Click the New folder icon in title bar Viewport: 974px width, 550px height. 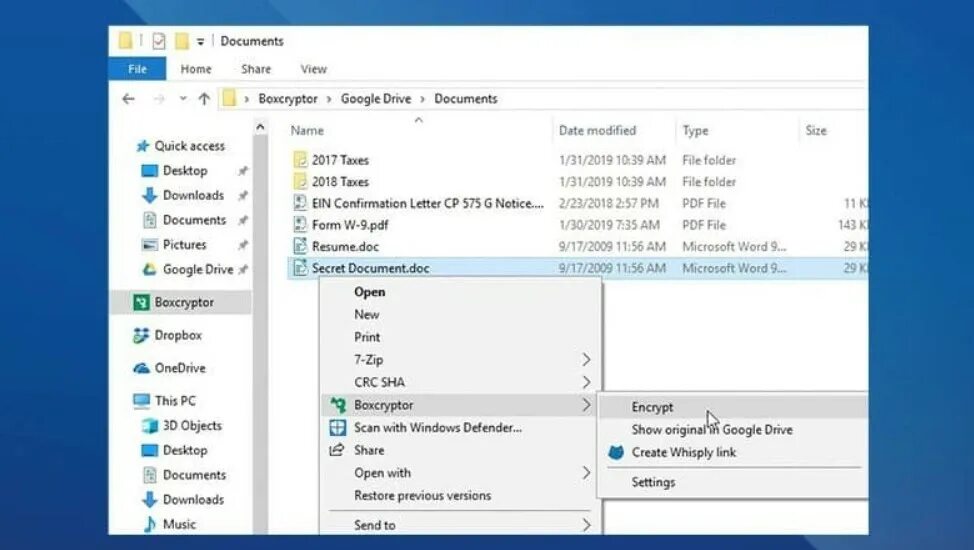pyautogui.click(x=181, y=41)
